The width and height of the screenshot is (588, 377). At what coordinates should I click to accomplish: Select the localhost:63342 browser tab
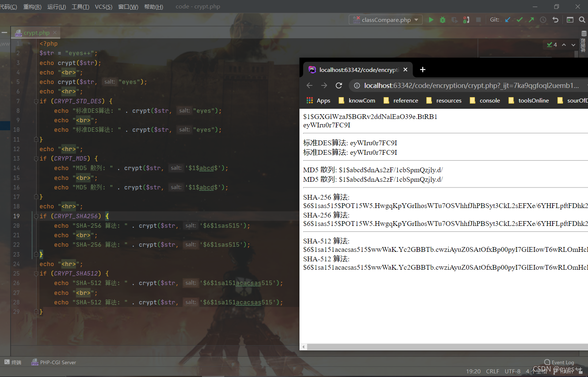point(358,69)
